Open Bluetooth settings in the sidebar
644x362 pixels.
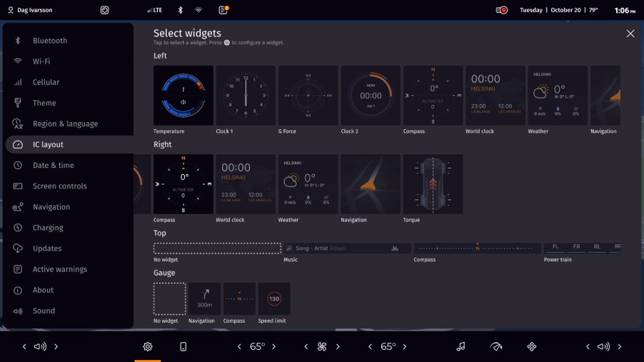[50, 41]
